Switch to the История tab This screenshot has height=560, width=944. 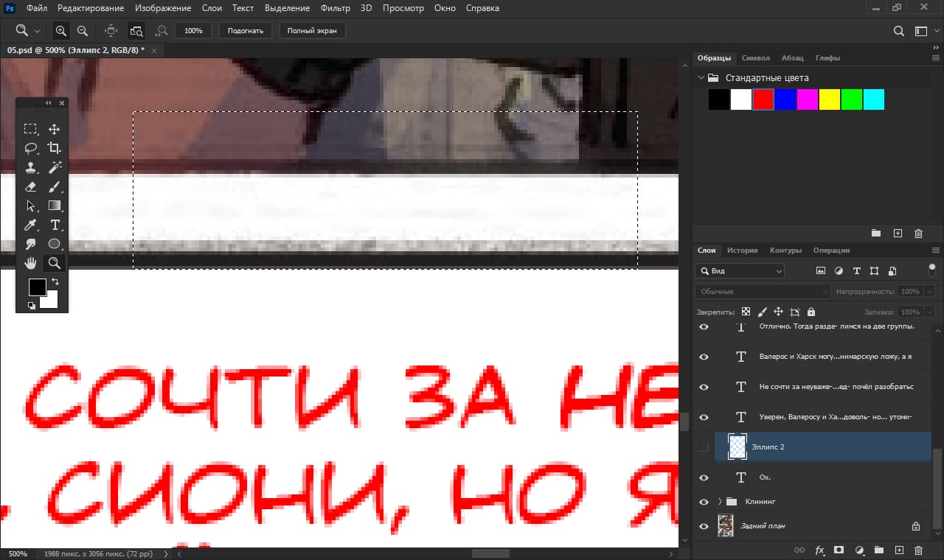point(742,251)
